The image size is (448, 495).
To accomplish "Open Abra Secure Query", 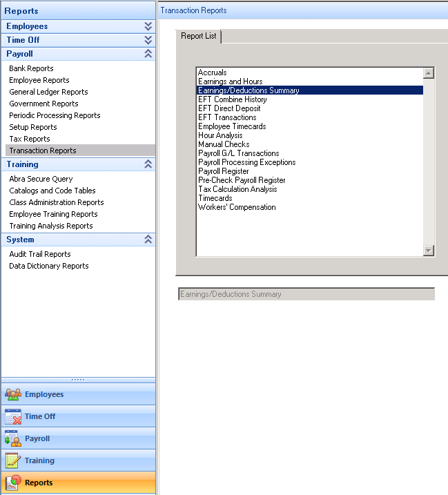I will (41, 179).
